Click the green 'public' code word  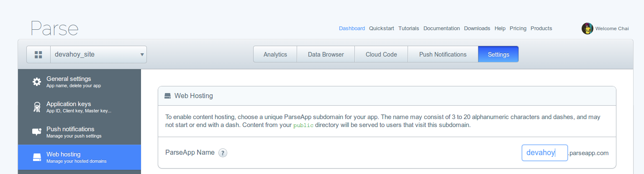coord(303,125)
